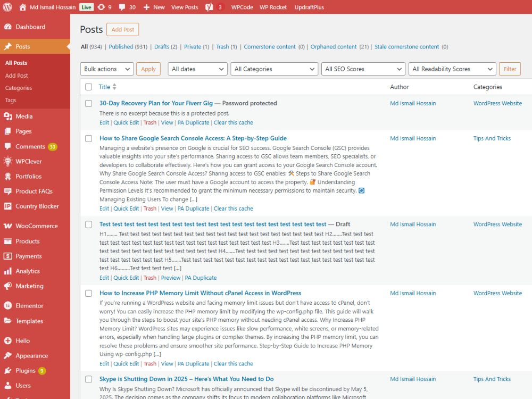Click the Country Blocker IP icon
The height and width of the screenshot is (399, 532).
(8, 206)
